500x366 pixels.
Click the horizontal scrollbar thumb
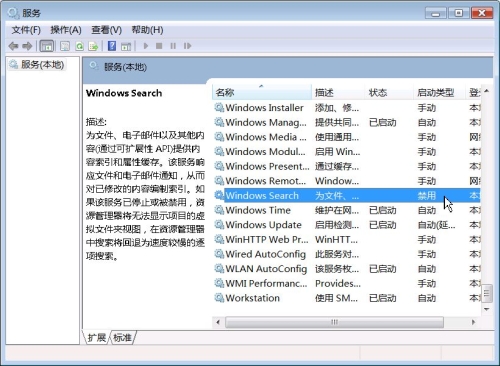tap(334, 322)
